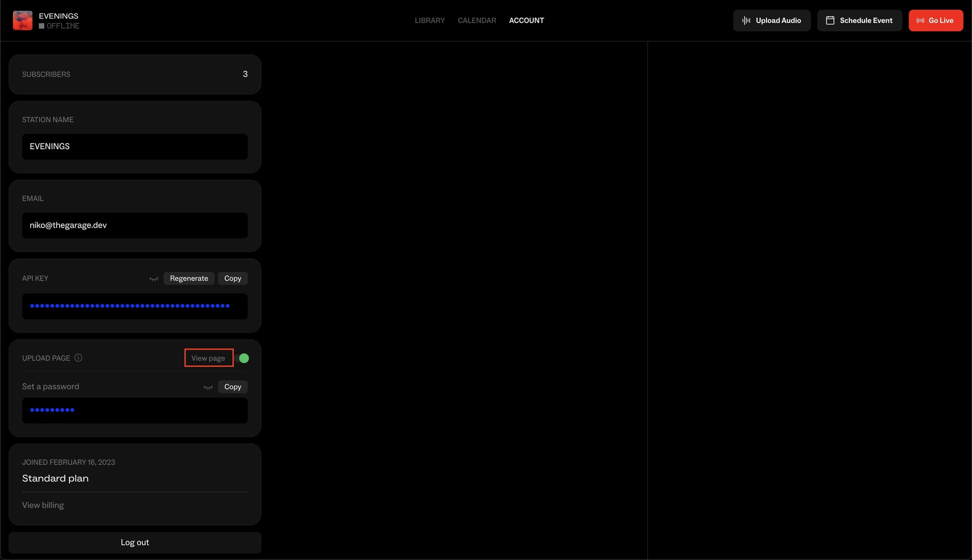Open the View page link
This screenshot has width=972, height=560.
pyautogui.click(x=208, y=358)
